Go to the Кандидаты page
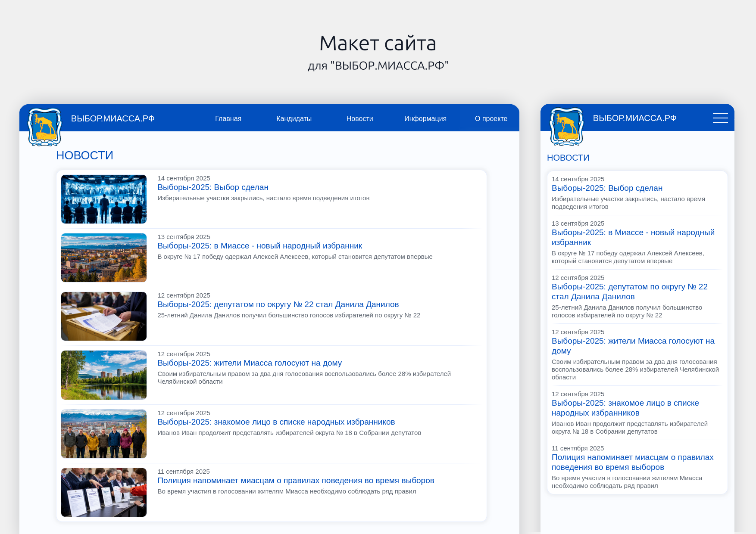This screenshot has height=534, width=756. (x=294, y=119)
